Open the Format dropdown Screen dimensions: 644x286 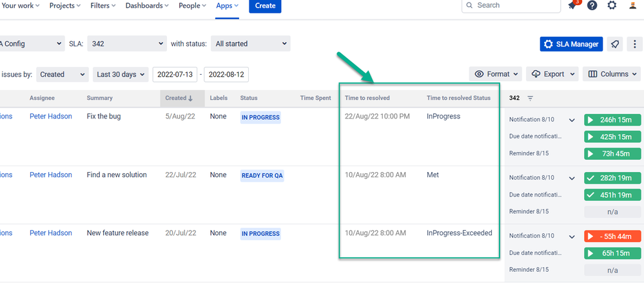495,74
